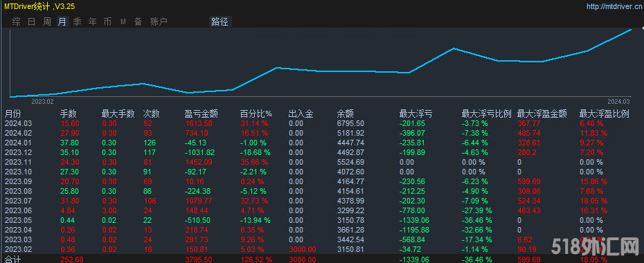Screen dimensions: 644x263
Task: Select the 2023.08 month row
Action: point(322,191)
